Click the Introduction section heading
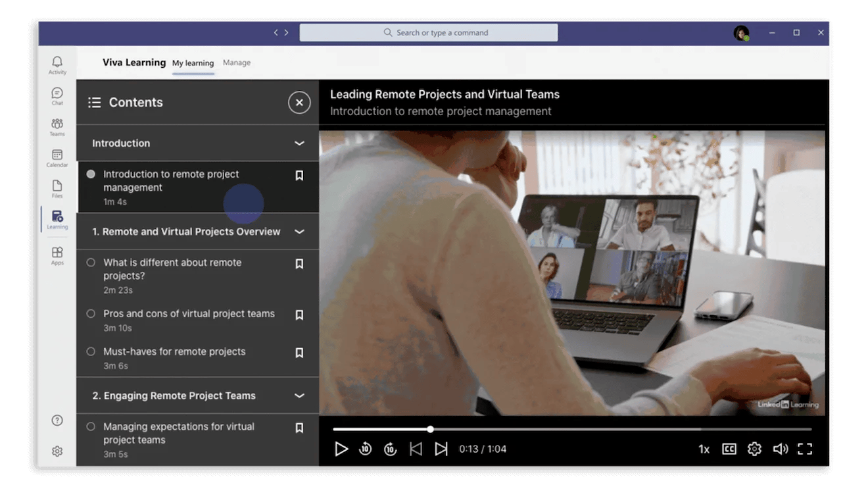868x489 pixels. [x=121, y=143]
